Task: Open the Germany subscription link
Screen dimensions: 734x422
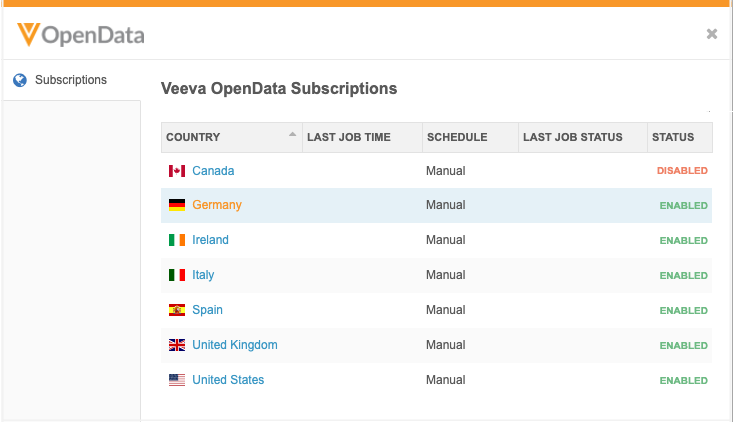Action: point(217,205)
